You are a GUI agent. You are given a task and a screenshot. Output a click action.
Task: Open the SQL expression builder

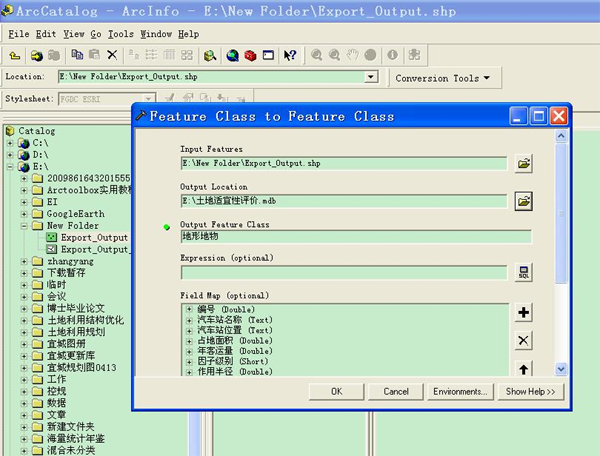coord(523,272)
